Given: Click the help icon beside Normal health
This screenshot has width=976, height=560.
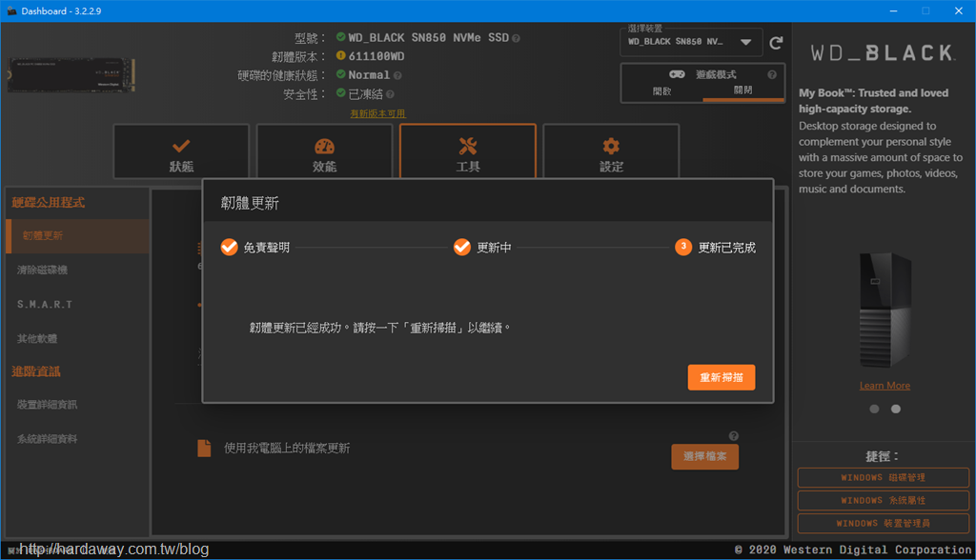Looking at the screenshot, I should click(x=397, y=76).
